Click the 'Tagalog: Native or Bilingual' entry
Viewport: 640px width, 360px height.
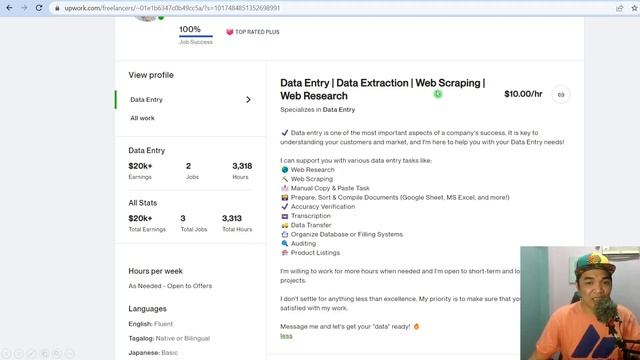(169, 338)
